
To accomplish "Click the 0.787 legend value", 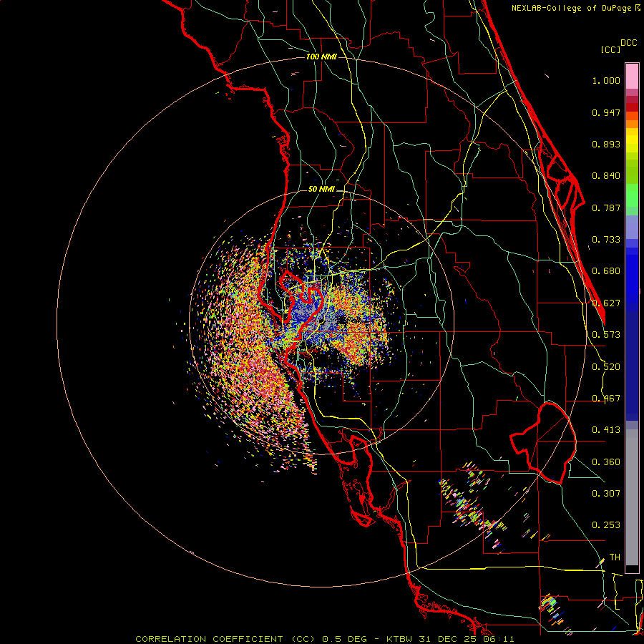I will coord(606,208).
